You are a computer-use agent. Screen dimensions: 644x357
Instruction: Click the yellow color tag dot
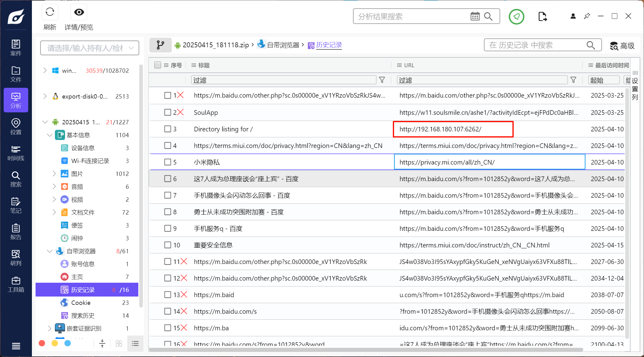55,343
